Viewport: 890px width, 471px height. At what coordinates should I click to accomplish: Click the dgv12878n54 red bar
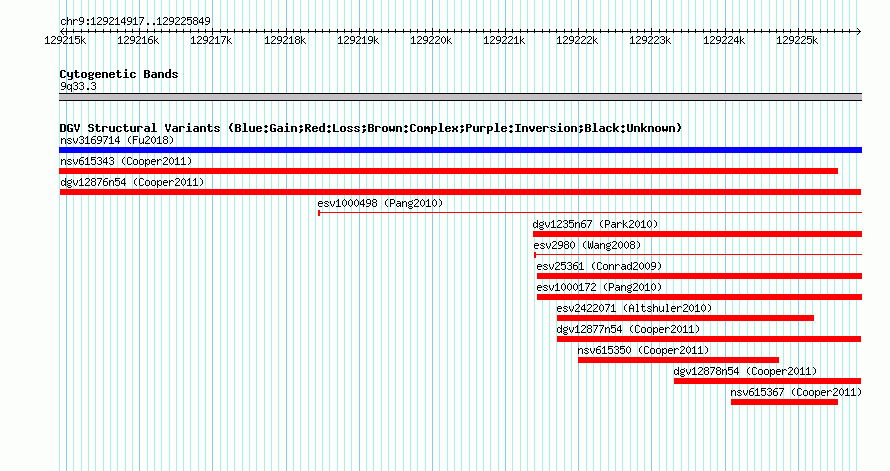click(x=767, y=381)
